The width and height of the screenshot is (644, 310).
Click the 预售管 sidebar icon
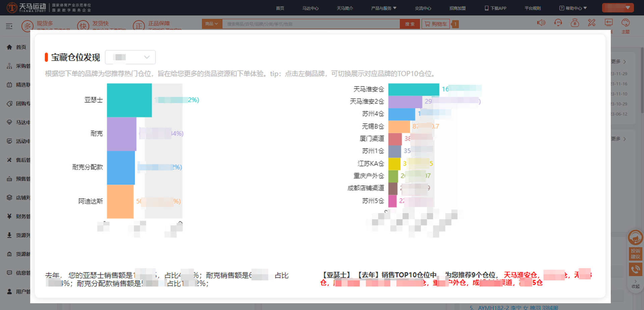[x=9, y=179]
